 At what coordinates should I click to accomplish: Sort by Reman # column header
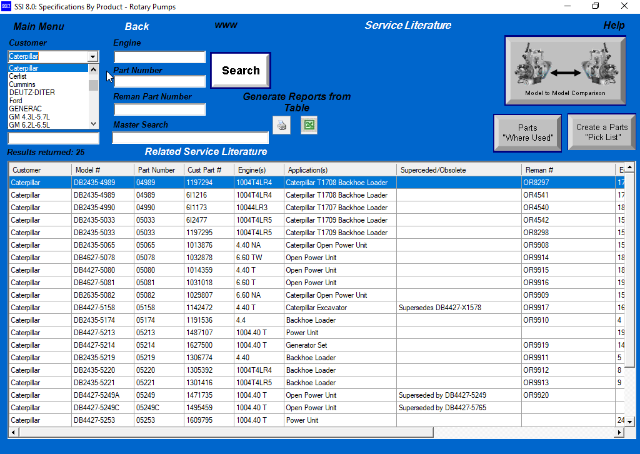tap(568, 170)
